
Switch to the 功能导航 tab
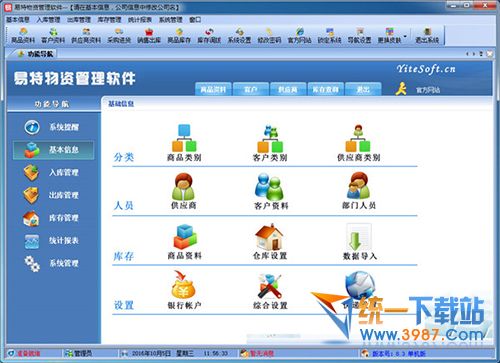tap(36, 53)
